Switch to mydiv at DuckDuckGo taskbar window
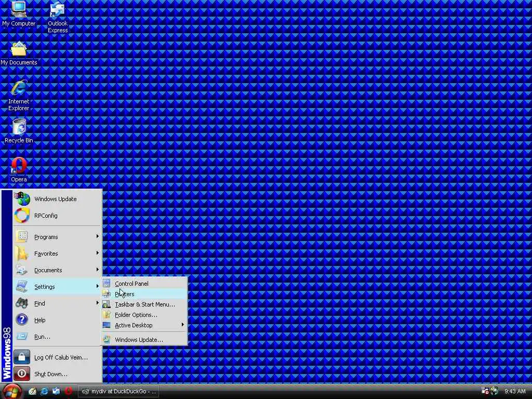This screenshot has height=399, width=532. [119, 392]
